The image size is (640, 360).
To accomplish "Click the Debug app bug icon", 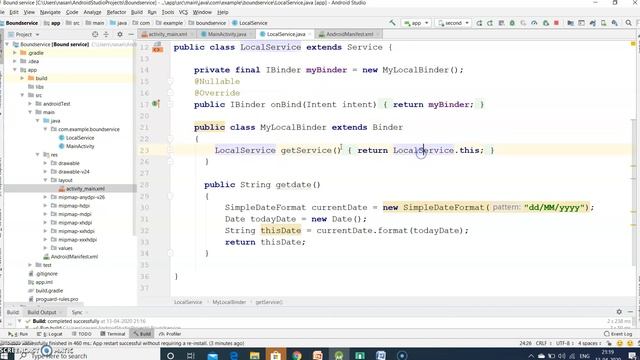I will point(512,23).
